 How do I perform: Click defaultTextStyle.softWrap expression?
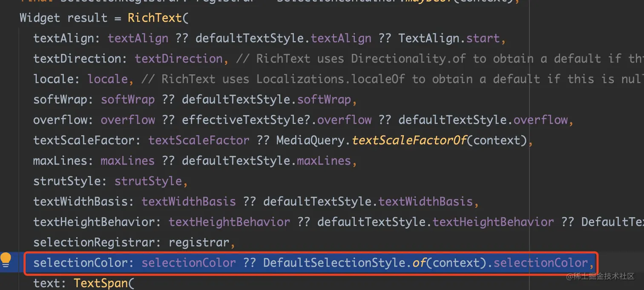(266, 100)
